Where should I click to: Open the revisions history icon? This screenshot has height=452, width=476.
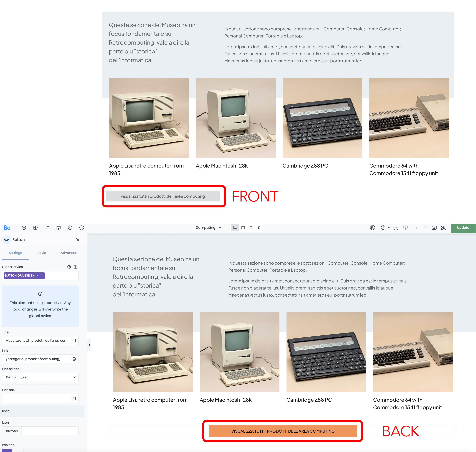click(70, 228)
